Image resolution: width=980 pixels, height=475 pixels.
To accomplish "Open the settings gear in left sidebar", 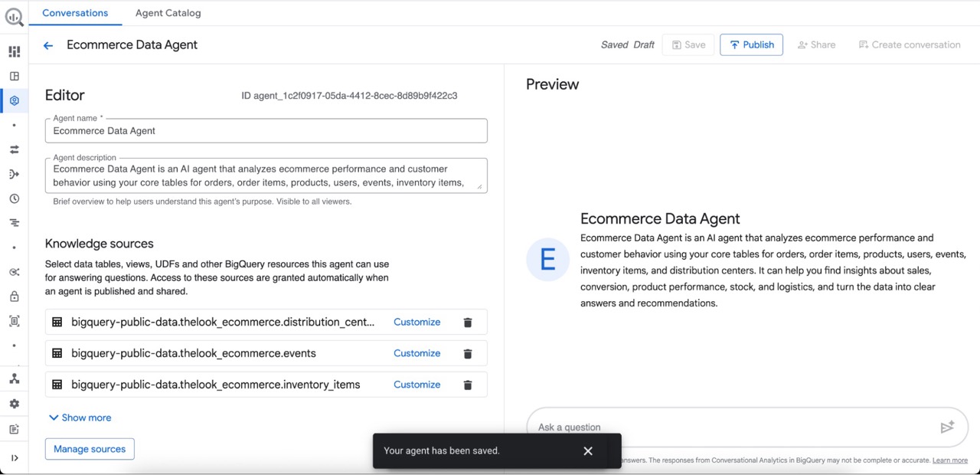I will (x=14, y=404).
